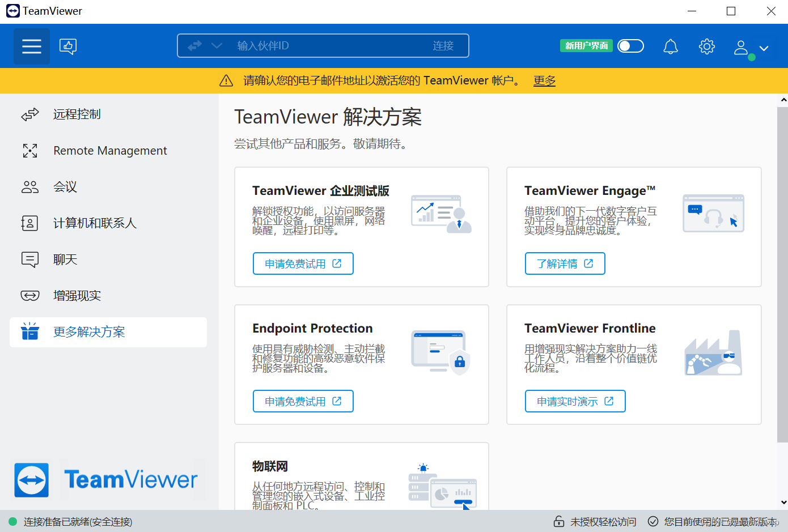Enable the 新用户界面 toggle switch
This screenshot has width=788, height=532.
pyautogui.click(x=630, y=46)
